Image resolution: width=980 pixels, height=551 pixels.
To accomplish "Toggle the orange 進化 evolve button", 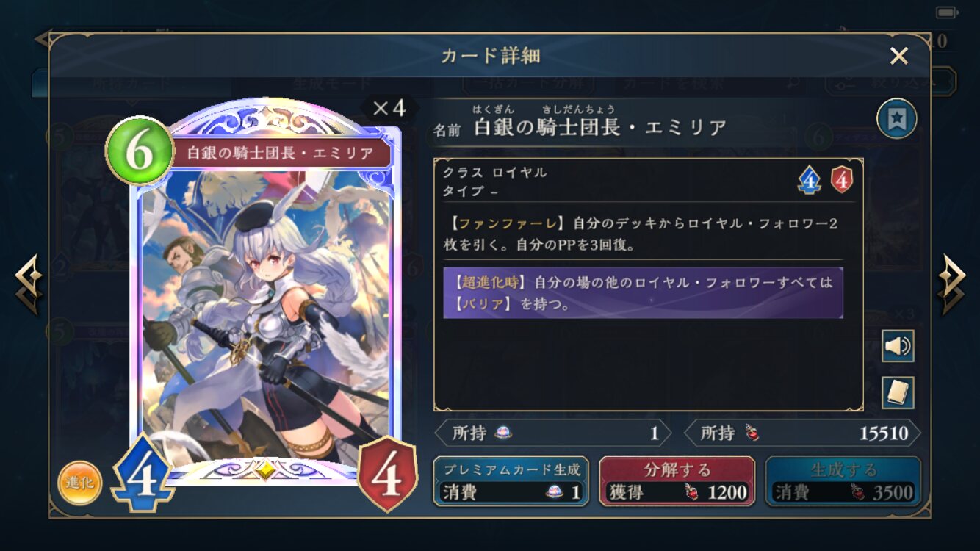I will pyautogui.click(x=79, y=483).
